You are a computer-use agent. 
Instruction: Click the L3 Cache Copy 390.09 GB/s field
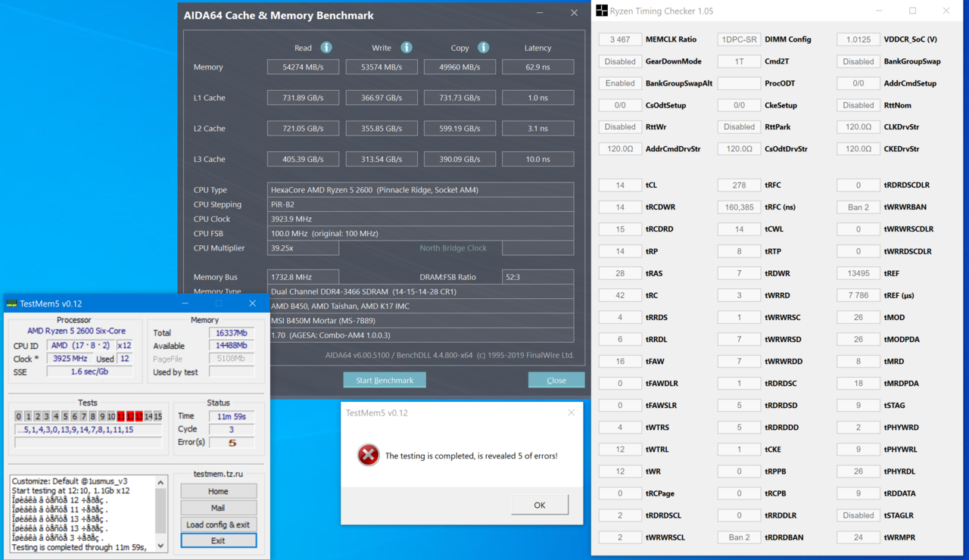(x=460, y=159)
